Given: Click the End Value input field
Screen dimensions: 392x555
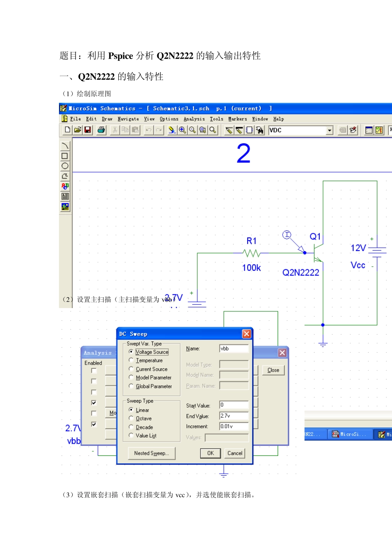Looking at the screenshot, I should coord(234,416).
